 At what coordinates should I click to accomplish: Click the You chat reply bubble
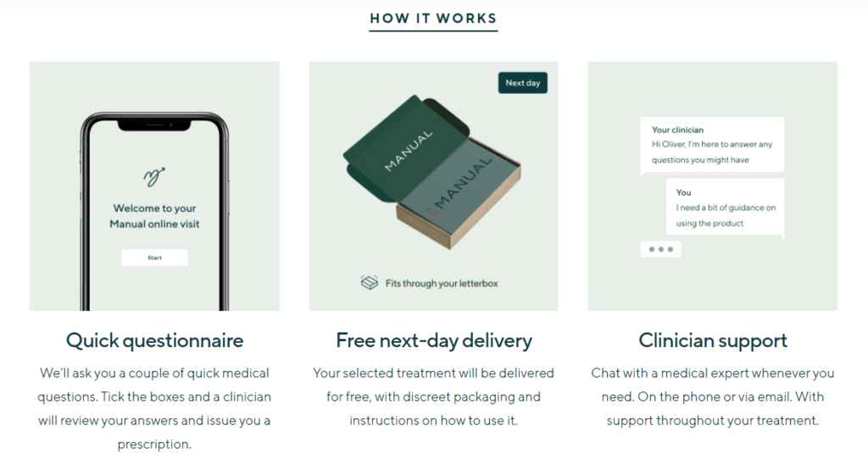(726, 207)
